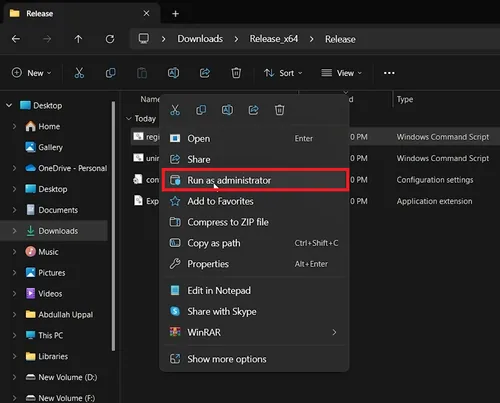Open Properties from the context menu
The height and width of the screenshot is (403, 500).
[254, 264]
